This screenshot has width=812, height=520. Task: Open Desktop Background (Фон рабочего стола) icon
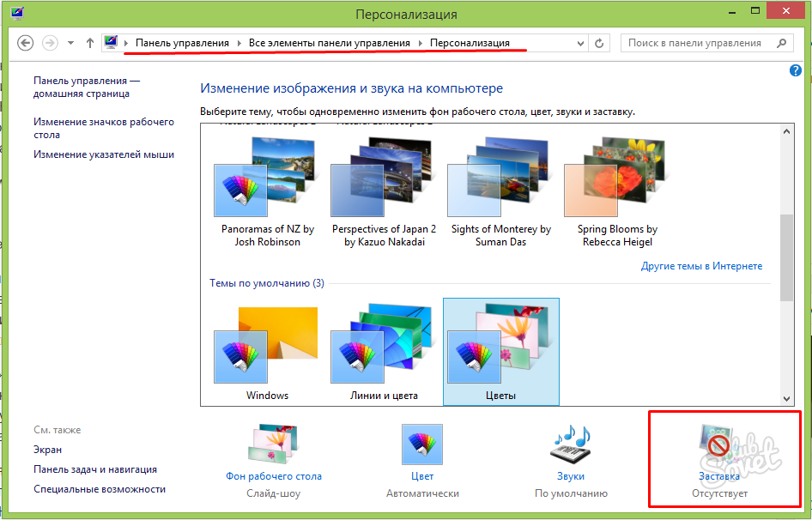click(x=274, y=448)
